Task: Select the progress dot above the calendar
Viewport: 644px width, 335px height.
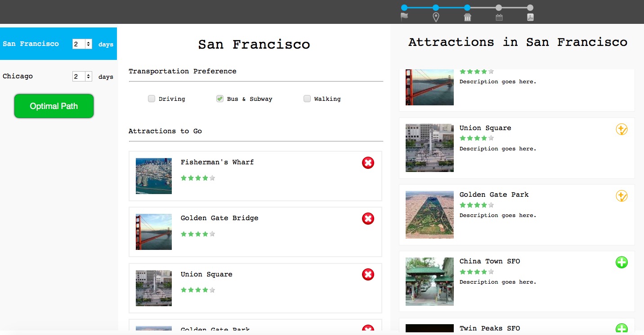Action: tap(499, 8)
